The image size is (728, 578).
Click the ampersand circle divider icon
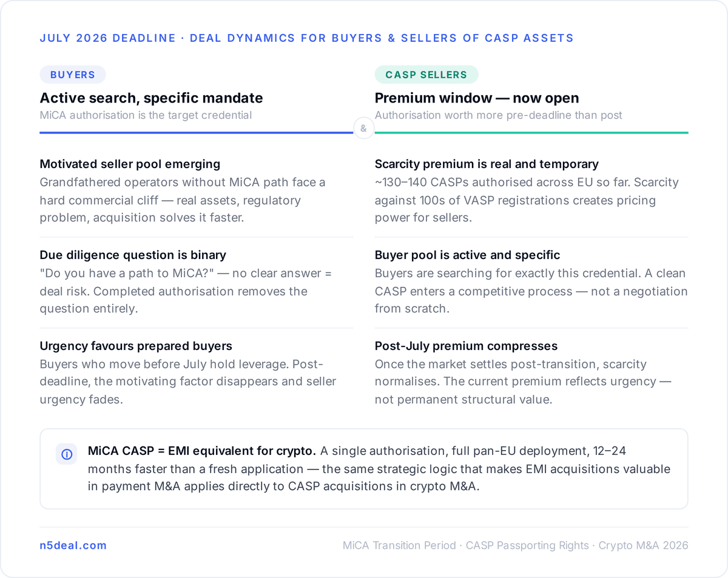click(363, 128)
